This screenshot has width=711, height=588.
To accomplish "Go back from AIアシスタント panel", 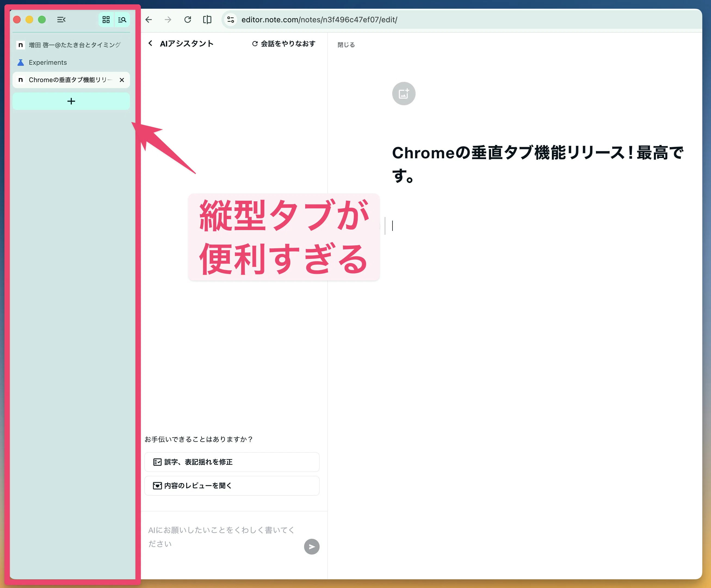I will (x=150, y=43).
